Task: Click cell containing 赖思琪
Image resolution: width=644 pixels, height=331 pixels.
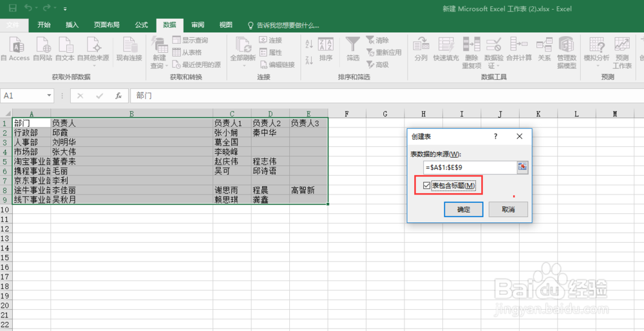Action: (x=232, y=200)
